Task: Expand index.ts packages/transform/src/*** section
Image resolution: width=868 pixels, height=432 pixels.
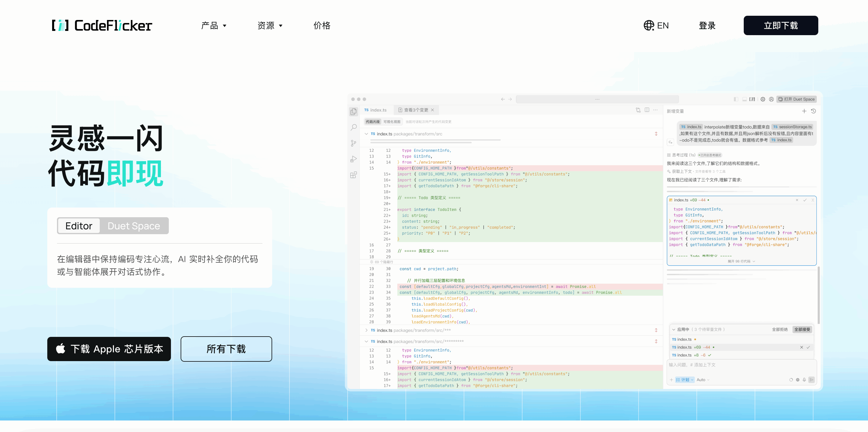Action: click(366, 330)
